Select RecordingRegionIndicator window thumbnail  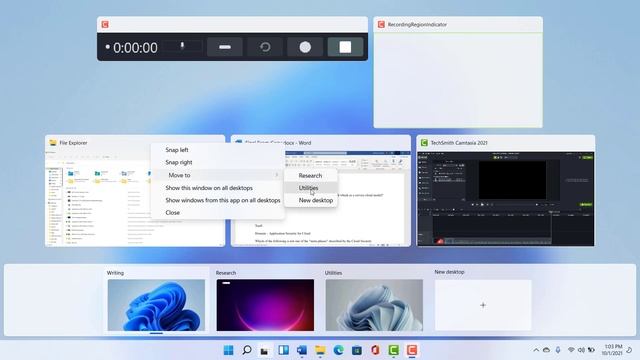click(x=458, y=72)
